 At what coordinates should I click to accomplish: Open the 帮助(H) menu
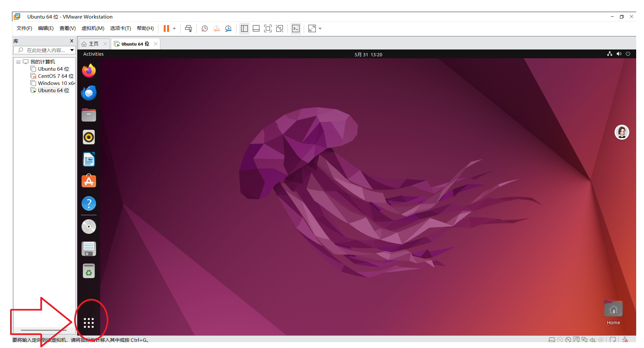tap(145, 28)
